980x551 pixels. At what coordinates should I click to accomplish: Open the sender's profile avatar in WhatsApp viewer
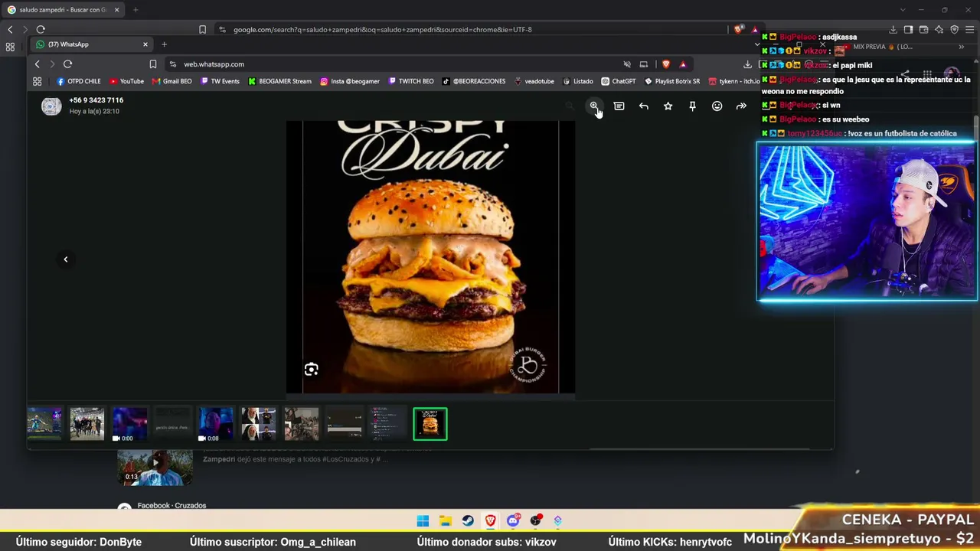tap(51, 106)
